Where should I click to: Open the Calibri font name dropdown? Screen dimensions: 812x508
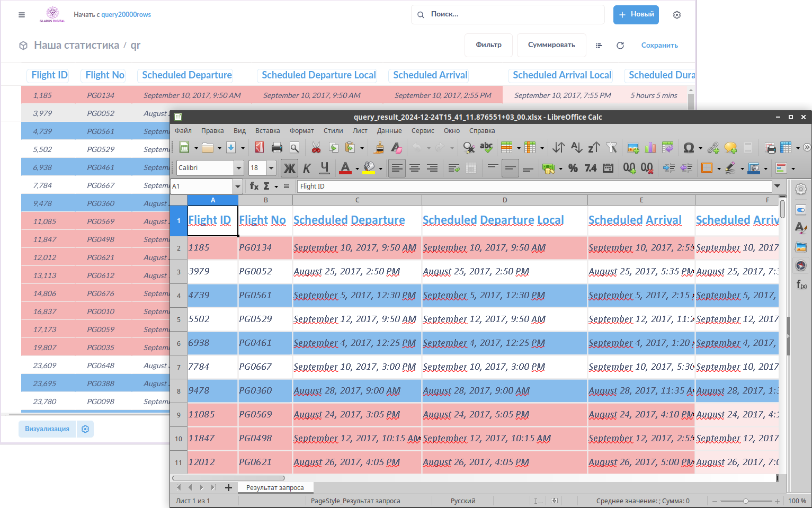tap(239, 168)
